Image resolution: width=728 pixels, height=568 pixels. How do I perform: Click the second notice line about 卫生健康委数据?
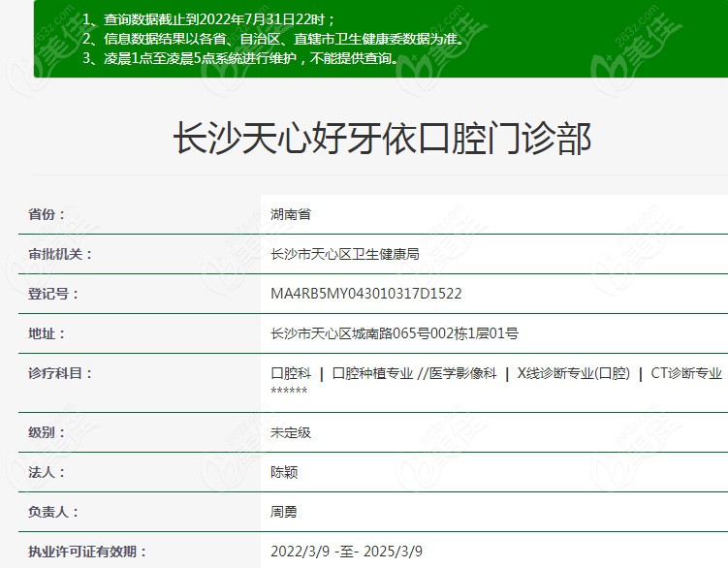point(271,39)
